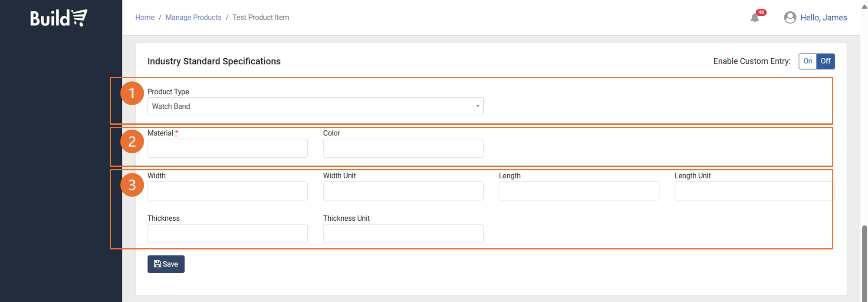The width and height of the screenshot is (868, 302).
Task: Click the user profile avatar icon
Action: [x=790, y=17]
